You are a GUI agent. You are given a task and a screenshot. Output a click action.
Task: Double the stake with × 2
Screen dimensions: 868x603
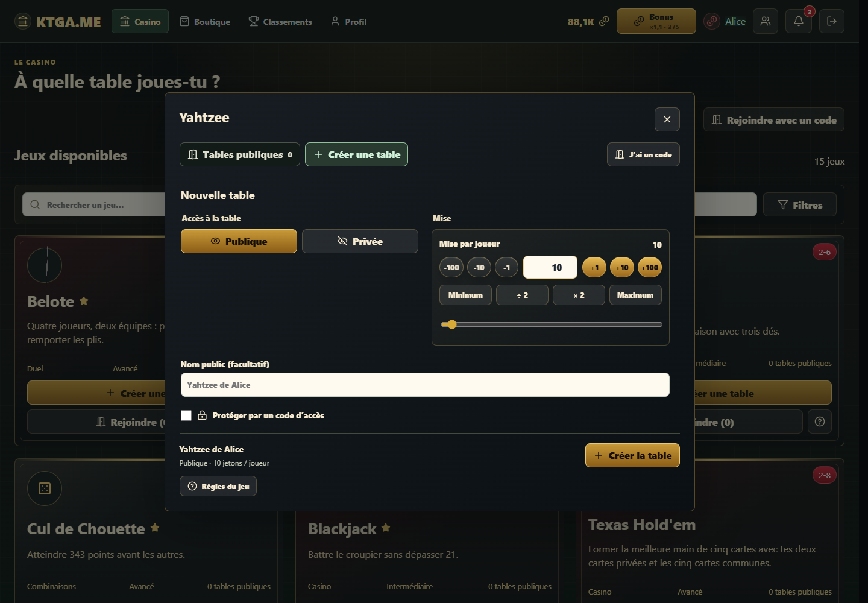click(x=579, y=295)
